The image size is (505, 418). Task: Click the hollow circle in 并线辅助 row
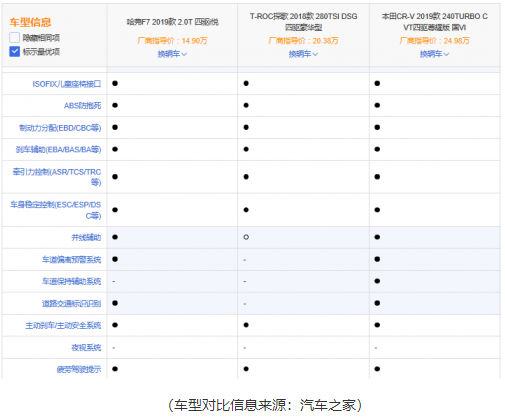(246, 237)
